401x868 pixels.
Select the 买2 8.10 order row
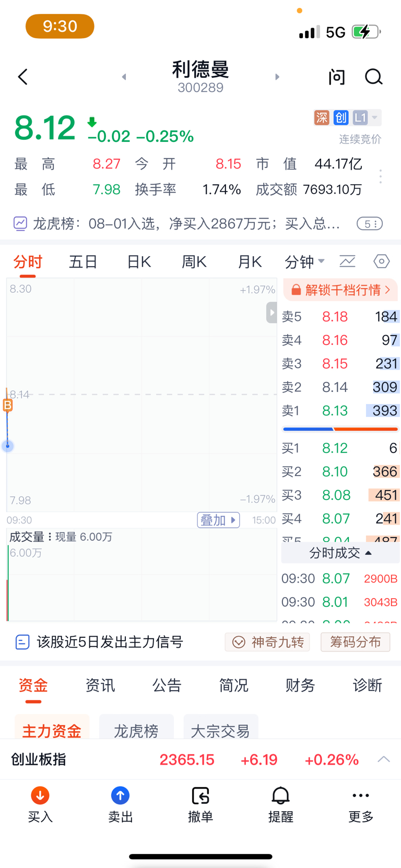(340, 471)
